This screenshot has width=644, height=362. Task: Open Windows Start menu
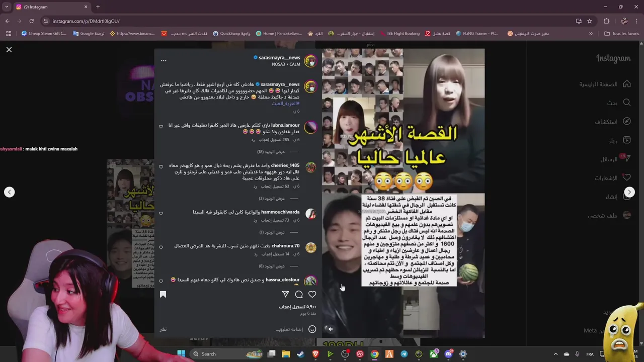[181, 354]
